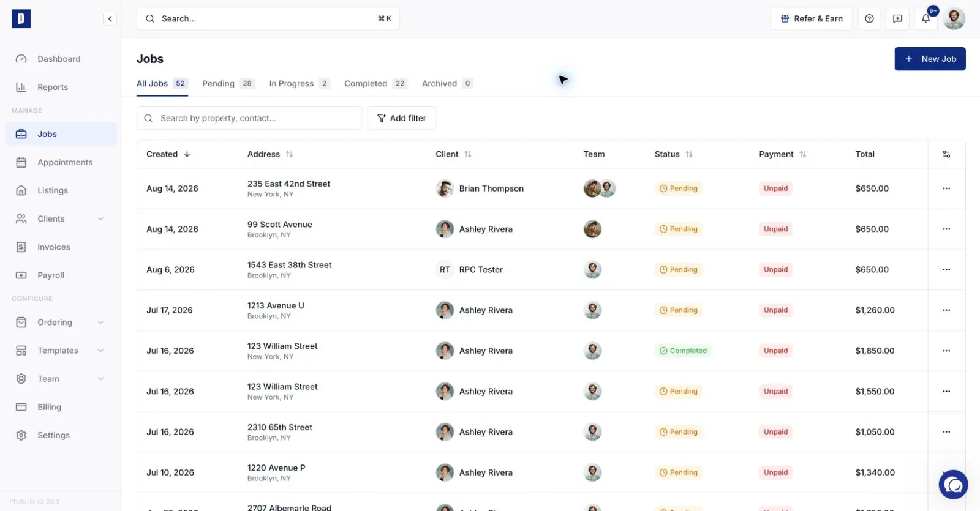Click the $1,260.00 total

[x=875, y=310]
